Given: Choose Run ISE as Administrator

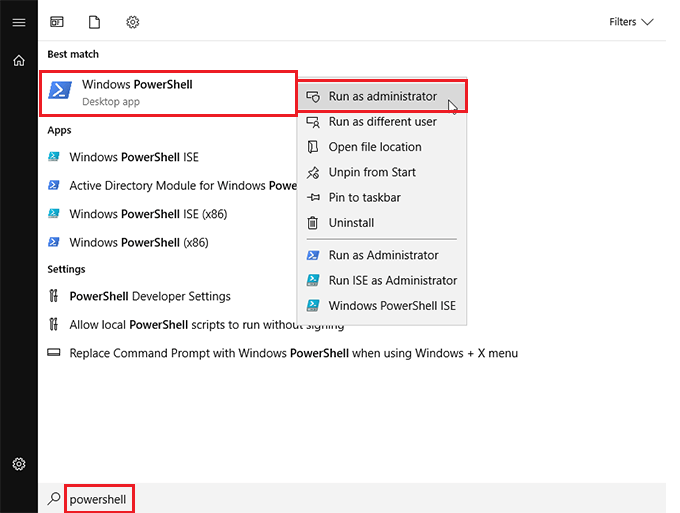Looking at the screenshot, I should (x=382, y=280).
